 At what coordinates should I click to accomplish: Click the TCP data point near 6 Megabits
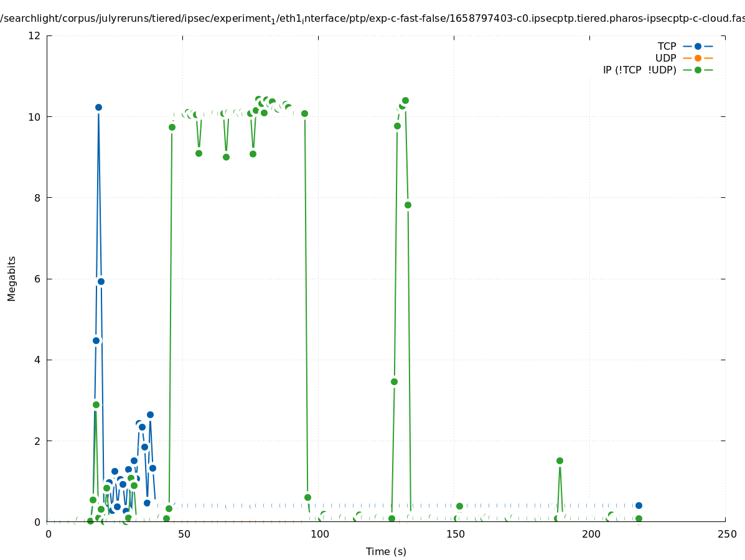click(101, 281)
